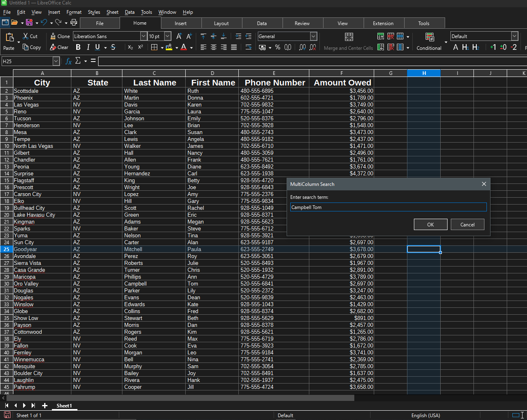Click the Save document icon
Viewport: 527px width, 420px height.
coord(29,23)
